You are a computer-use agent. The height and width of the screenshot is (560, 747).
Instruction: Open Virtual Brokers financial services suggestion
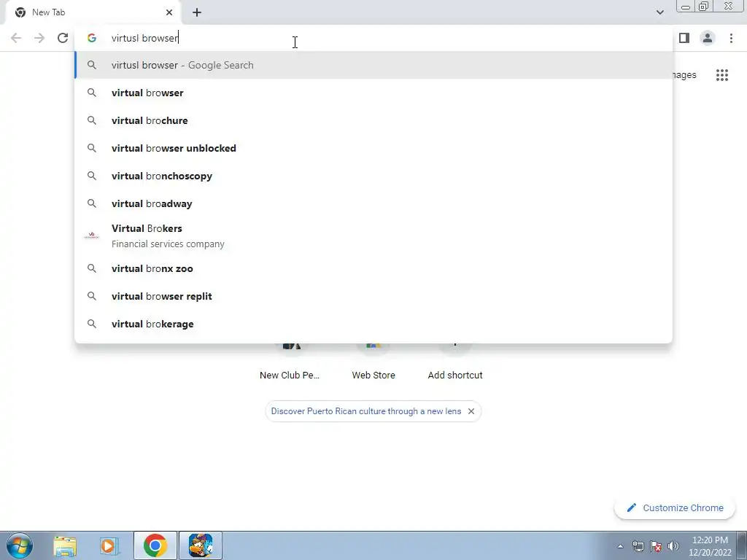pos(373,236)
